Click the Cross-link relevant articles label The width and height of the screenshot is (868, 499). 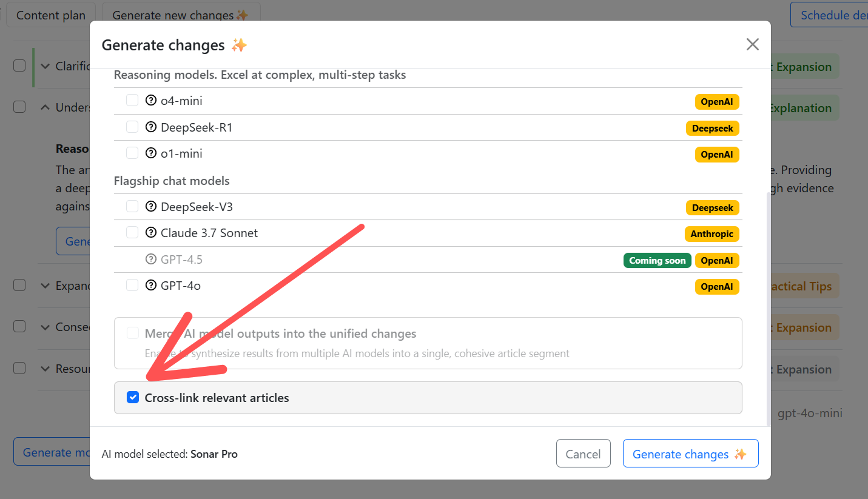217,398
